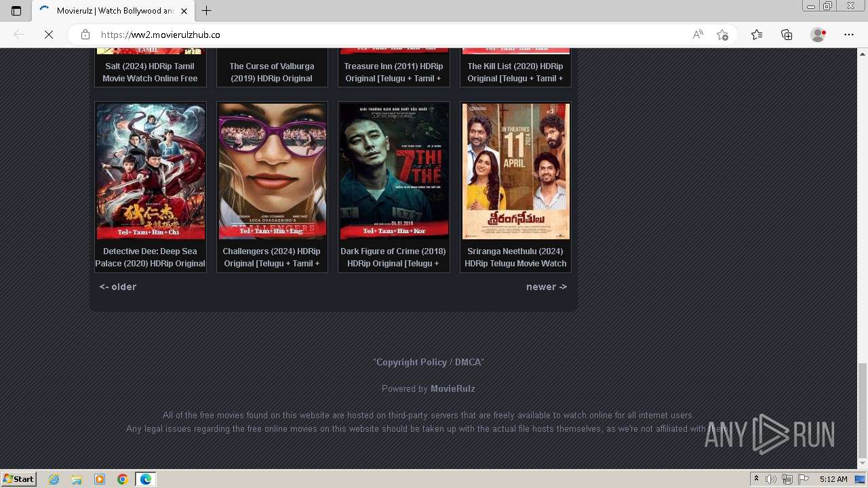868x488 pixels.
Task: Focus the address bar URL field
Action: click(x=390, y=35)
